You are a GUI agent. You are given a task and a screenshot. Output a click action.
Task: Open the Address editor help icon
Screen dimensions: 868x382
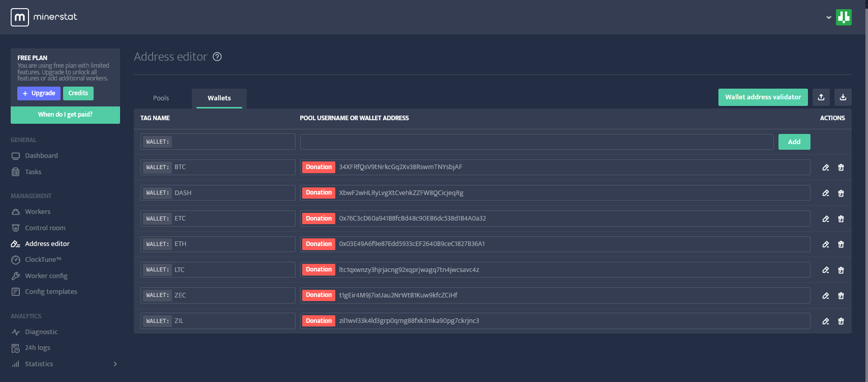217,57
